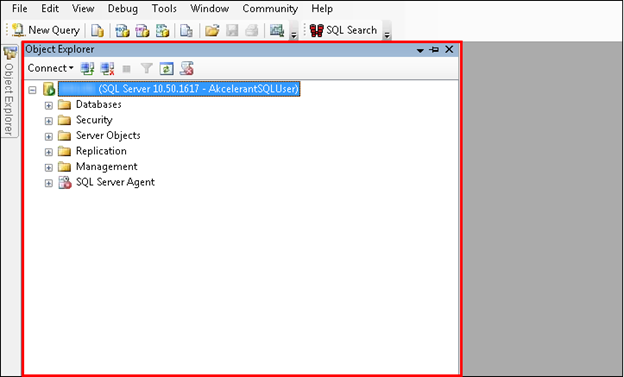
Task: Open the Help menu
Action: [x=322, y=8]
